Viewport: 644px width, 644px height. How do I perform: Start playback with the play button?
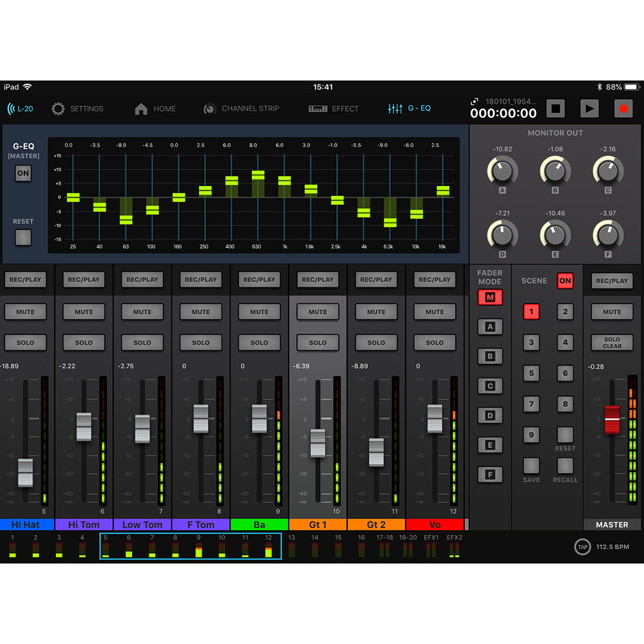pos(589,108)
